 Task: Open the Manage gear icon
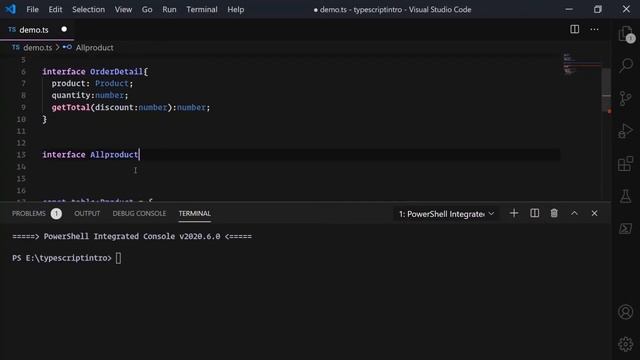[x=625, y=344]
